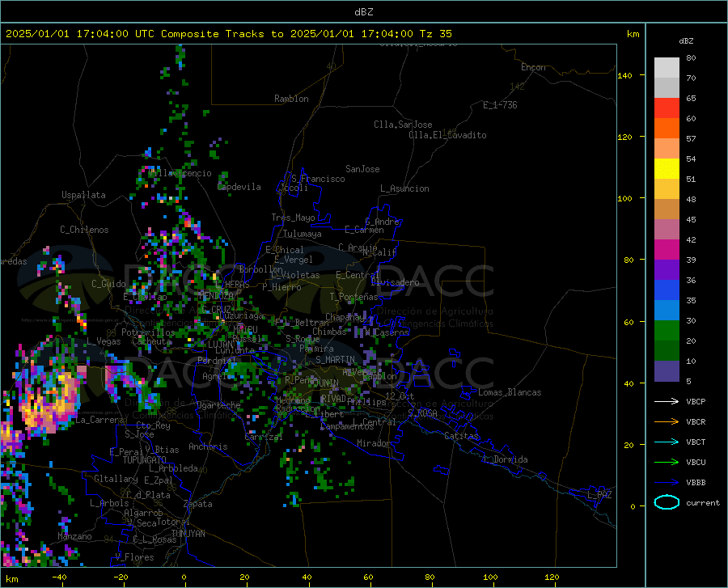The width and height of the screenshot is (728, 588).
Task: Click the S_MARTIN map label
Action: [x=335, y=360]
